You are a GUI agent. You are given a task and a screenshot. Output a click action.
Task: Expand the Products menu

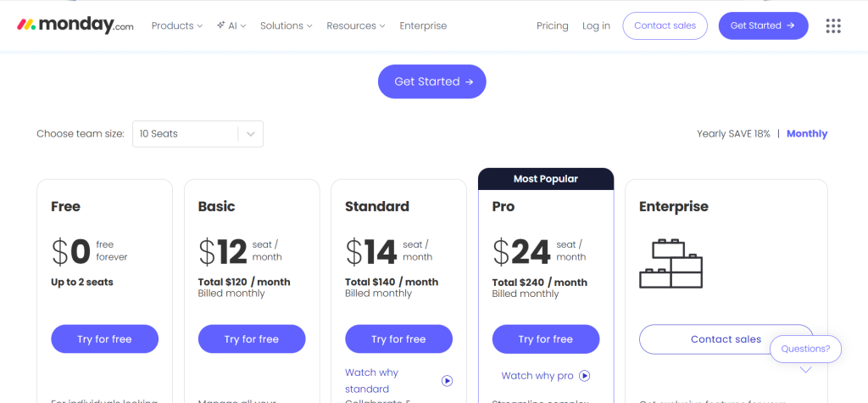[x=176, y=25]
